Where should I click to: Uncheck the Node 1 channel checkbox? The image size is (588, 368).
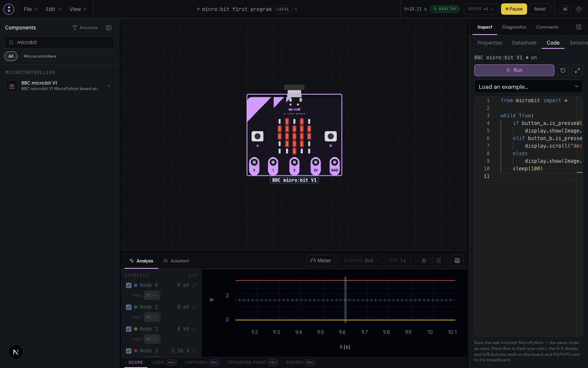click(x=129, y=307)
